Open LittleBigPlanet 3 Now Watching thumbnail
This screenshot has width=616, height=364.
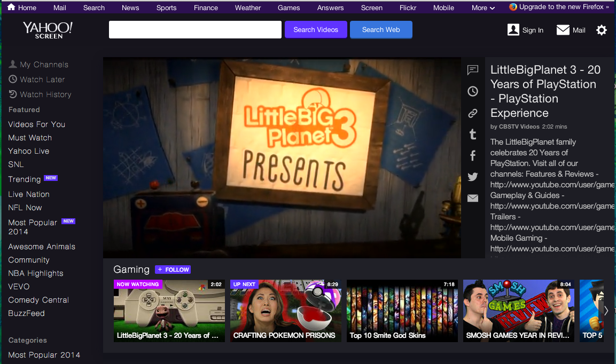click(169, 311)
